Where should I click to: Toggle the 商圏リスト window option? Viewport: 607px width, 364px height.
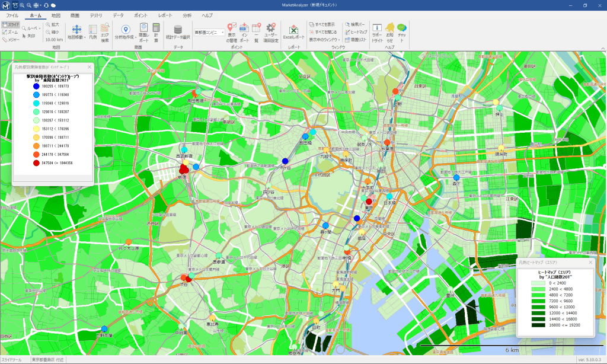pyautogui.click(x=356, y=39)
